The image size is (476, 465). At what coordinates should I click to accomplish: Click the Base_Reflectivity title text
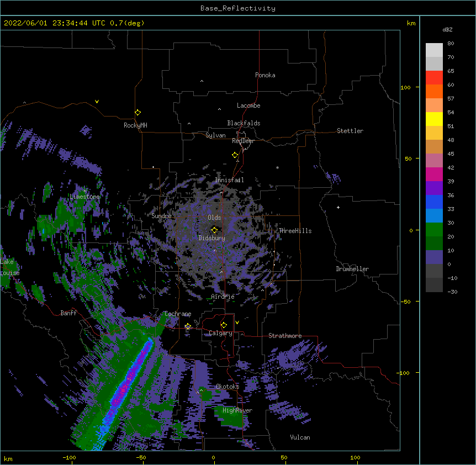[x=238, y=8]
